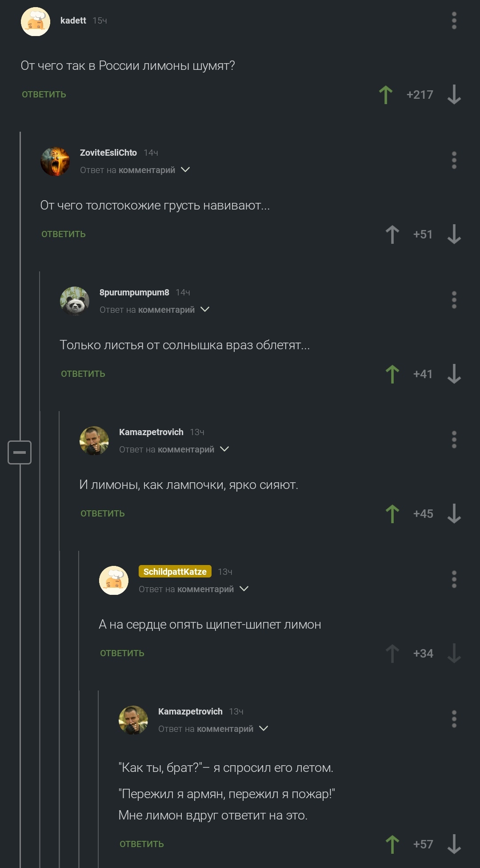Upvote kadett's comment about lemons

click(385, 95)
